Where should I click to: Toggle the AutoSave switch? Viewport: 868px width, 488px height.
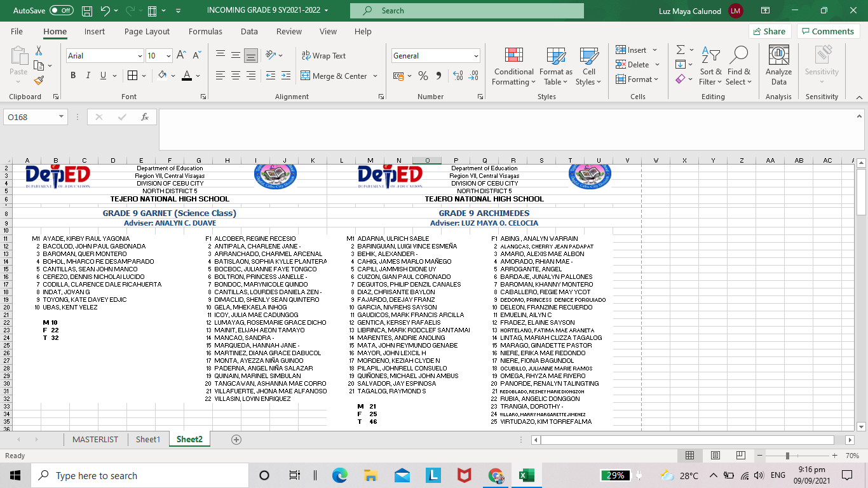[62, 11]
